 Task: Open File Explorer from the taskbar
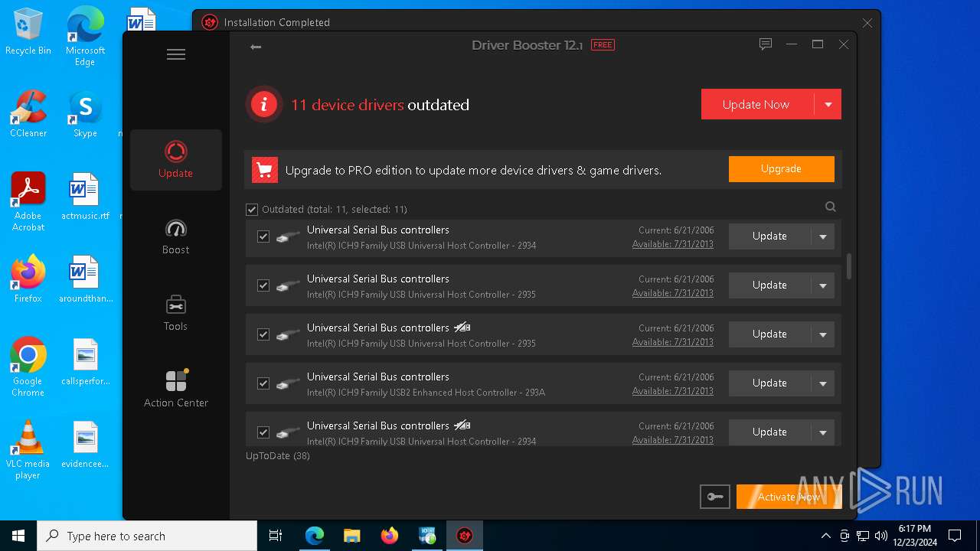tap(351, 536)
